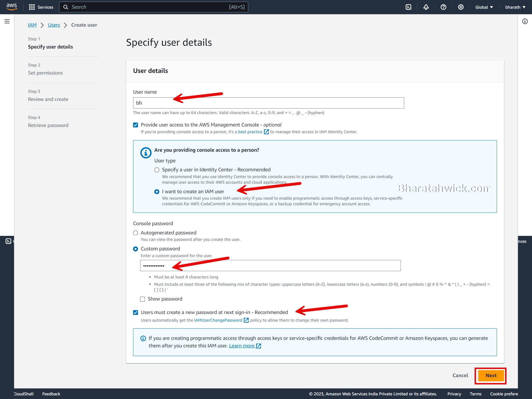Image resolution: width=532 pixels, height=399 pixels.
Task: Click the 'User details' section heading
Action: point(150,71)
